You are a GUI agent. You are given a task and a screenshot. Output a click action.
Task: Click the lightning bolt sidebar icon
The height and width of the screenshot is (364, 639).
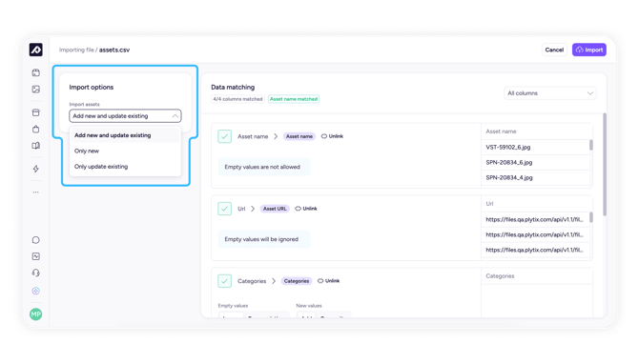pyautogui.click(x=36, y=169)
